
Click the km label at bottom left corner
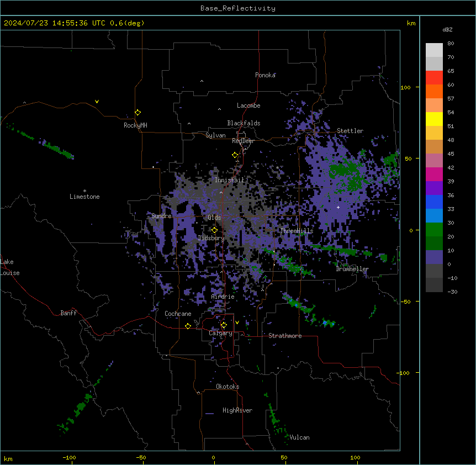pyautogui.click(x=8, y=458)
